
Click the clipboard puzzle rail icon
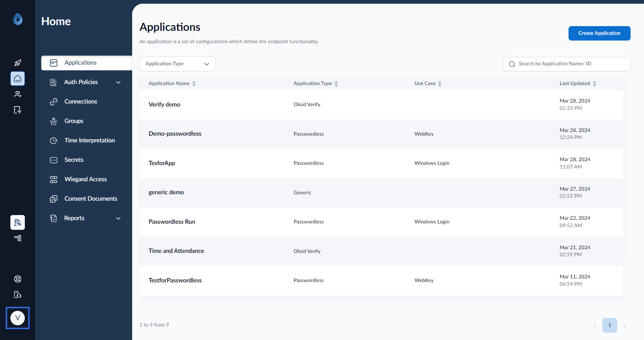click(x=18, y=294)
